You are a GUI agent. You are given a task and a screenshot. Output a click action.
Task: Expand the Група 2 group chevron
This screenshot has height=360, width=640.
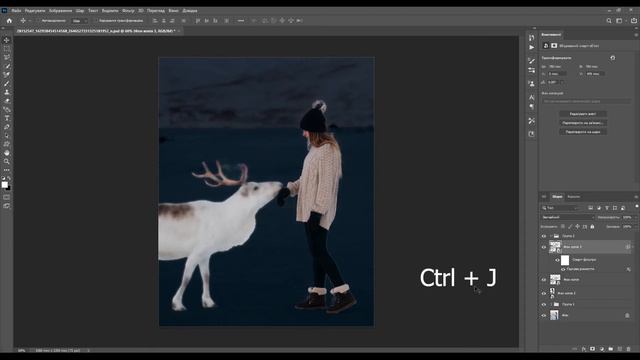(x=551, y=236)
